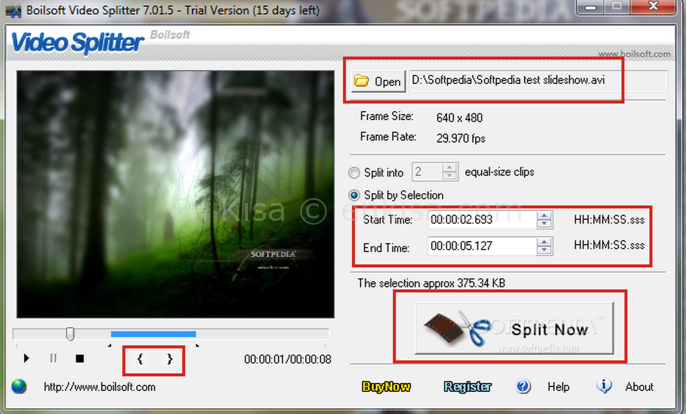Select the Split by Selection option
The image size is (687, 414).
click(354, 195)
